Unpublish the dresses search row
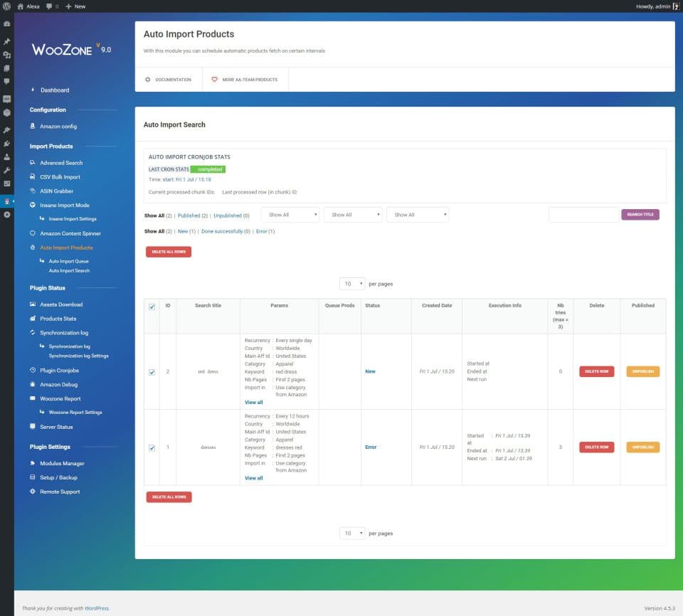 (643, 447)
